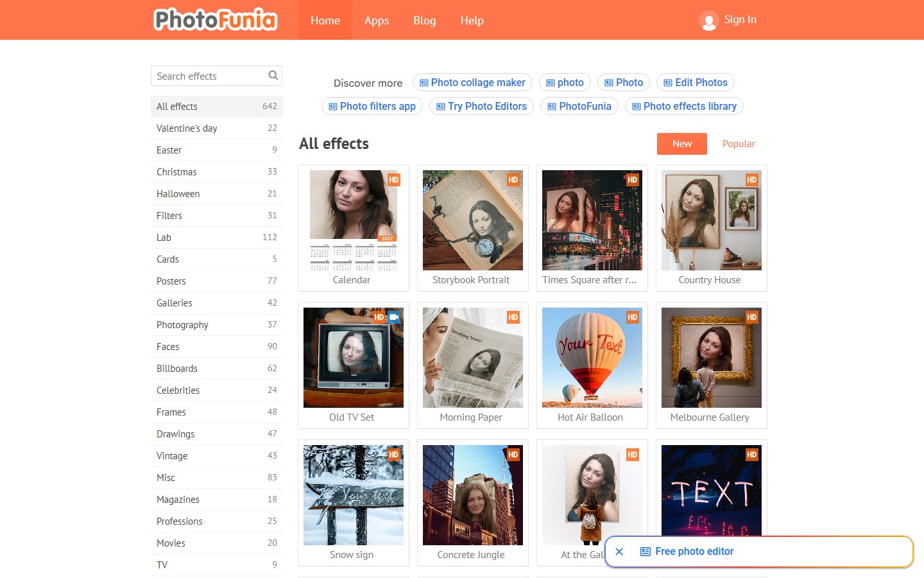Open the Photo collage maker link
This screenshot has width=924, height=578.
pos(472,82)
